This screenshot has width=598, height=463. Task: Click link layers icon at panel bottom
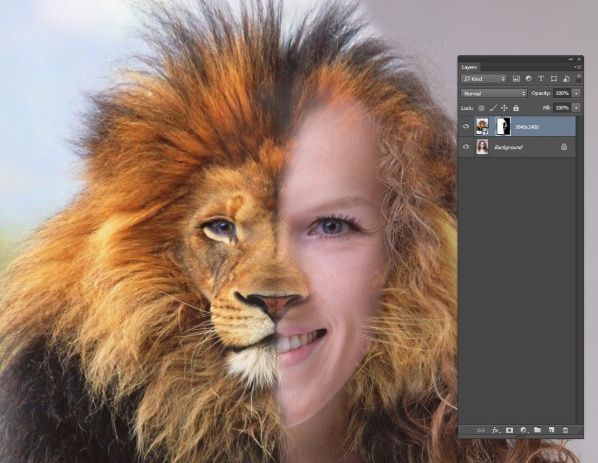pyautogui.click(x=481, y=430)
